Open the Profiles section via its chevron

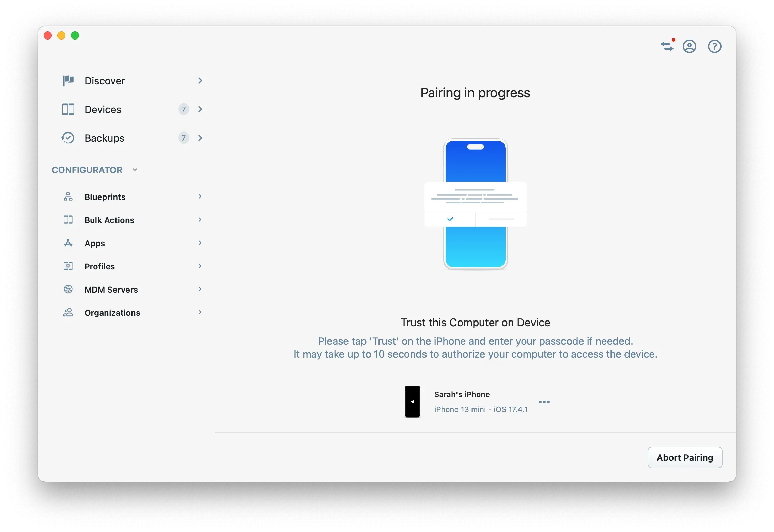point(200,266)
